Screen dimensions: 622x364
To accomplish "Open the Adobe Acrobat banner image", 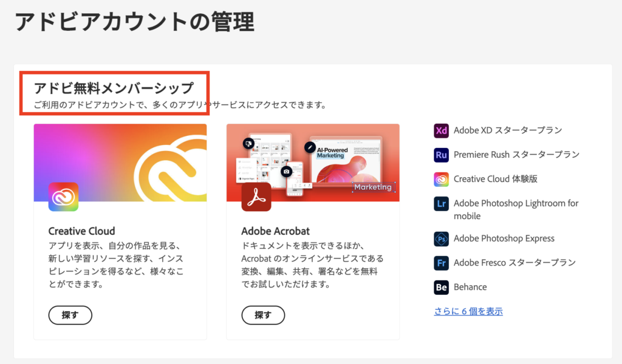I will (313, 163).
